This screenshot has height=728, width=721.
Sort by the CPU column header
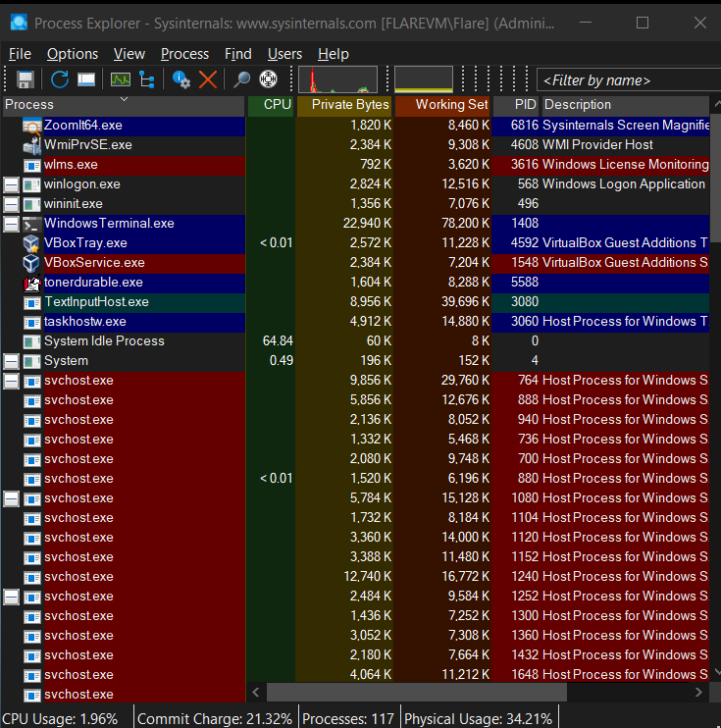click(271, 104)
